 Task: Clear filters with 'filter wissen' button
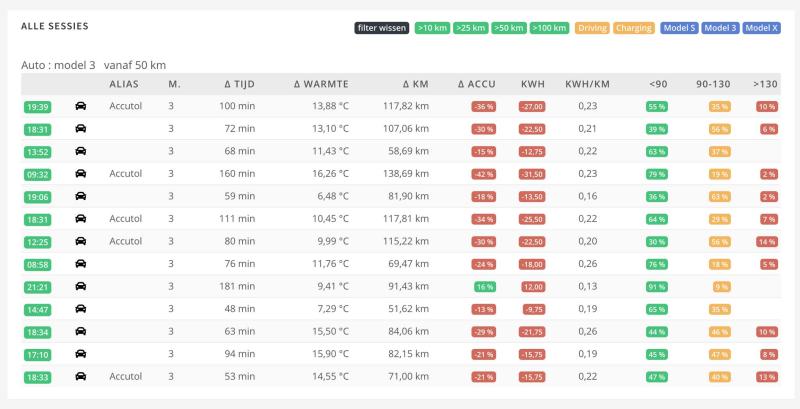(381, 28)
